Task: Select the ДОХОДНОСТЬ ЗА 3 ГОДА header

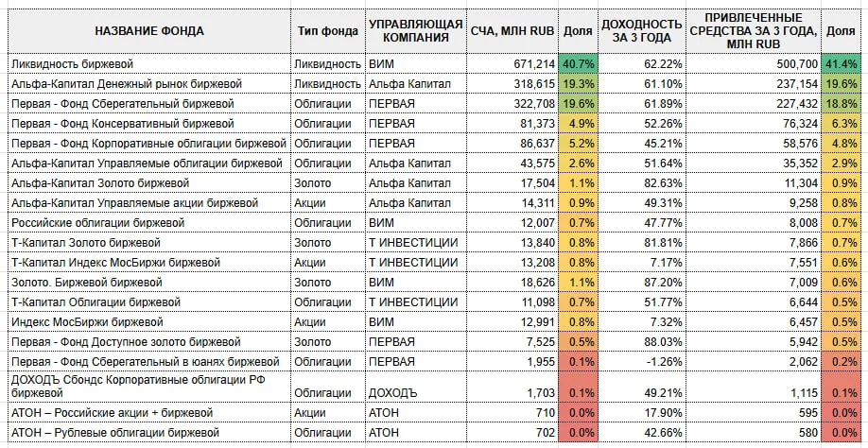Action: tap(642, 31)
